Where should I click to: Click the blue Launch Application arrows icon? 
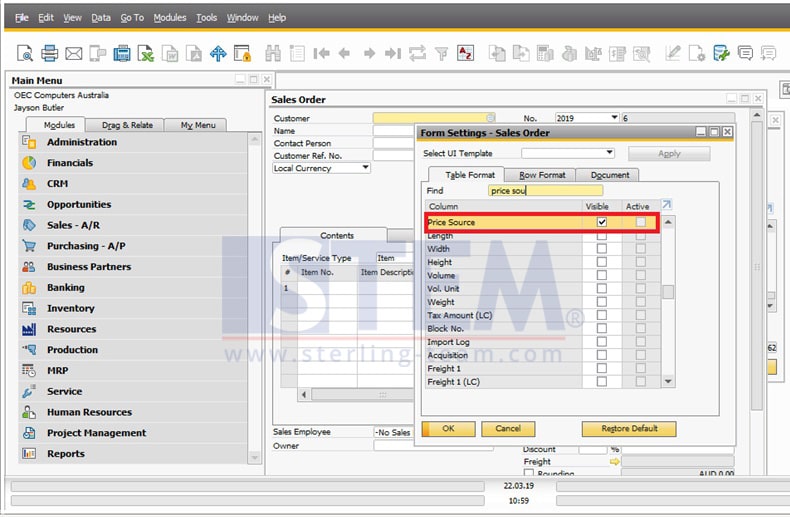pyautogui.click(x=218, y=53)
